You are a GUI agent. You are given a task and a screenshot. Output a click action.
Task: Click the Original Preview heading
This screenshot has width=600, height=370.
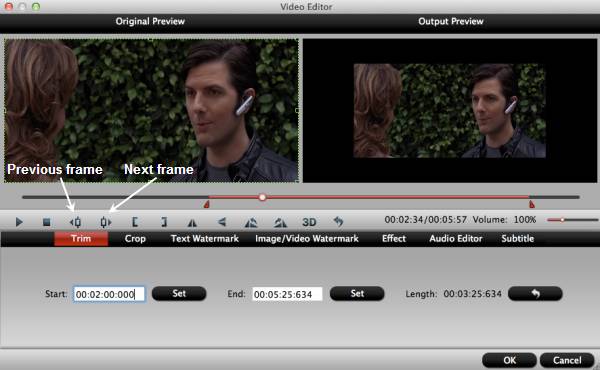coord(150,21)
